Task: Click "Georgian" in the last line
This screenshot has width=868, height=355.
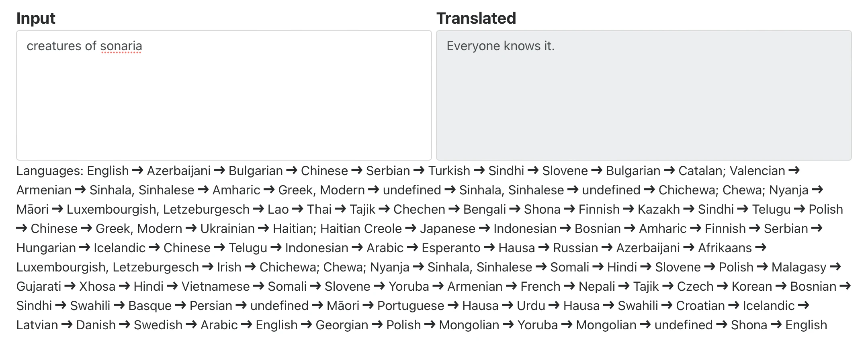Action: [342, 325]
